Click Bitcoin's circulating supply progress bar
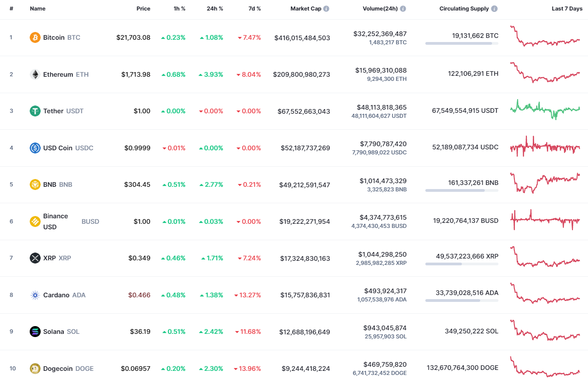 [461, 43]
